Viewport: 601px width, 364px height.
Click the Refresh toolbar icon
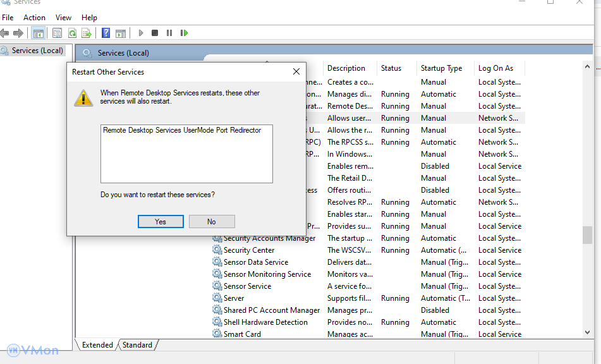(x=72, y=33)
